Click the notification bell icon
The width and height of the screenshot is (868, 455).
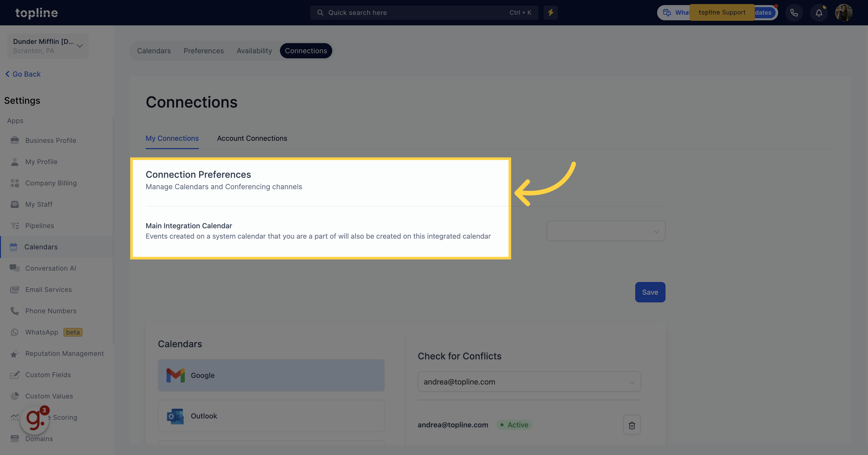(x=818, y=12)
